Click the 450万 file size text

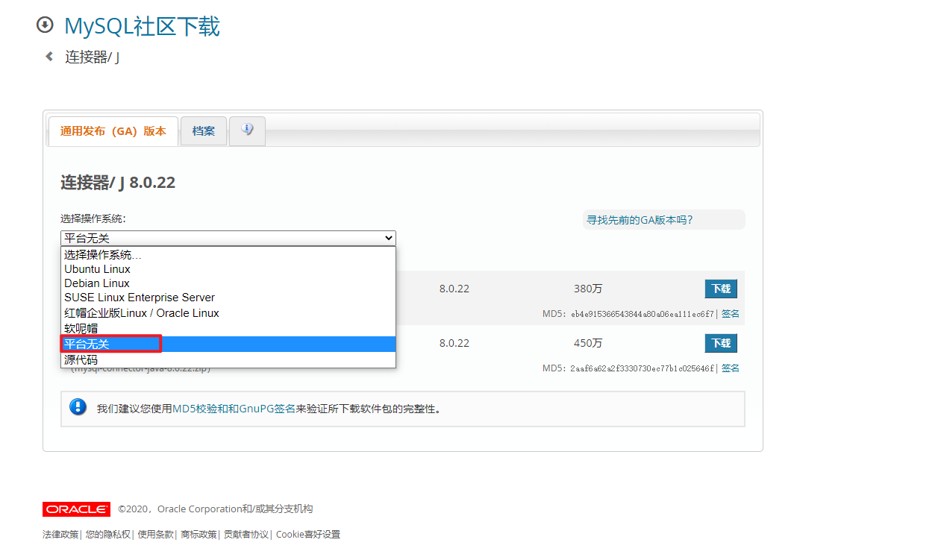[588, 343]
